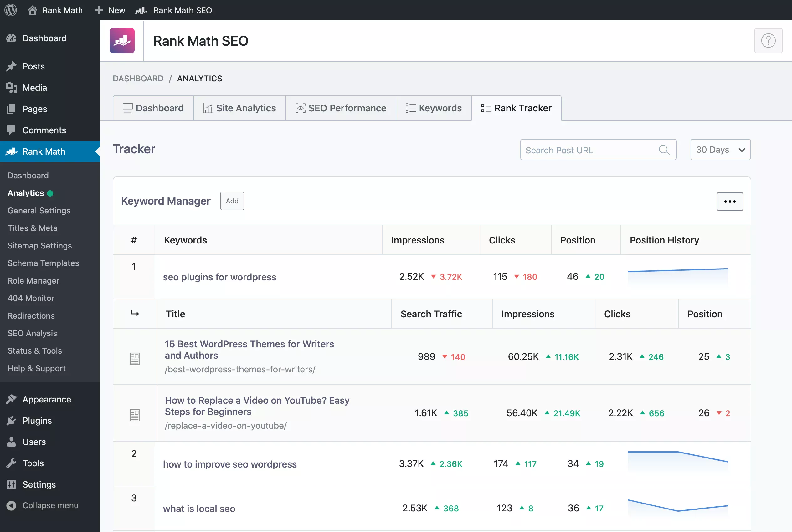
Task: Click the search magnifier icon
Action: (664, 150)
